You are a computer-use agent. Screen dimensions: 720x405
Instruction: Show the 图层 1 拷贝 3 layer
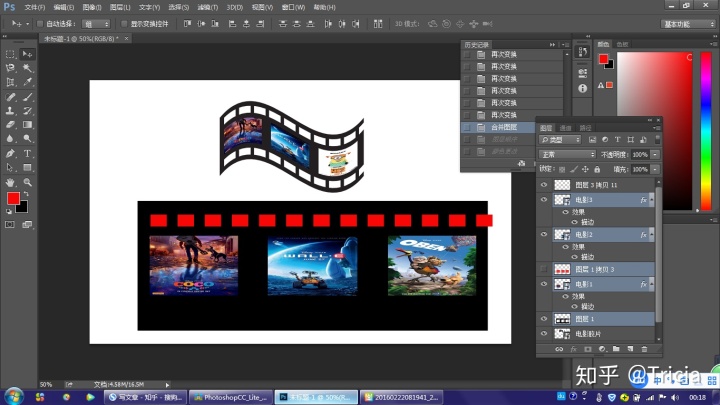(x=544, y=269)
